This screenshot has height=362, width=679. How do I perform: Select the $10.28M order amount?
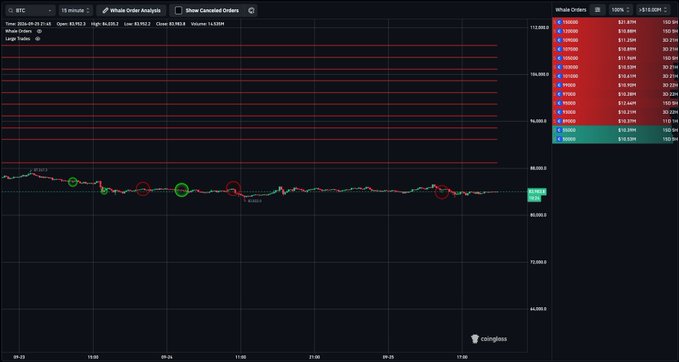(626, 94)
